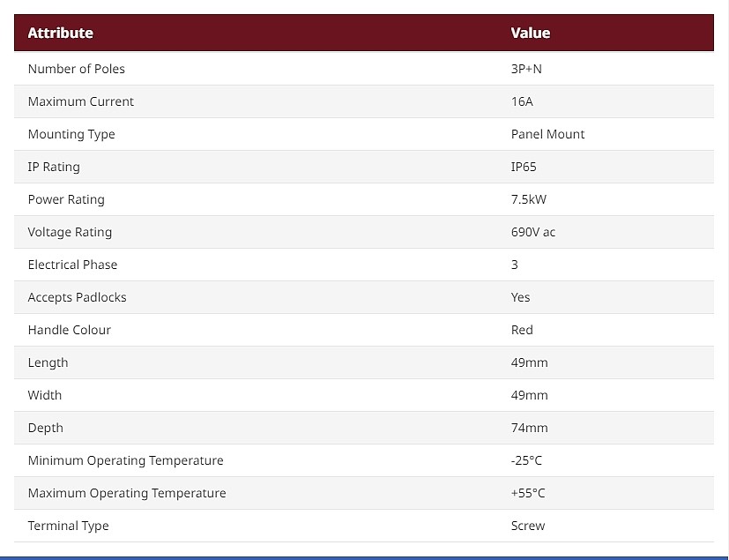Click the +55°C temperature value
The image size is (729, 560).
528,493
